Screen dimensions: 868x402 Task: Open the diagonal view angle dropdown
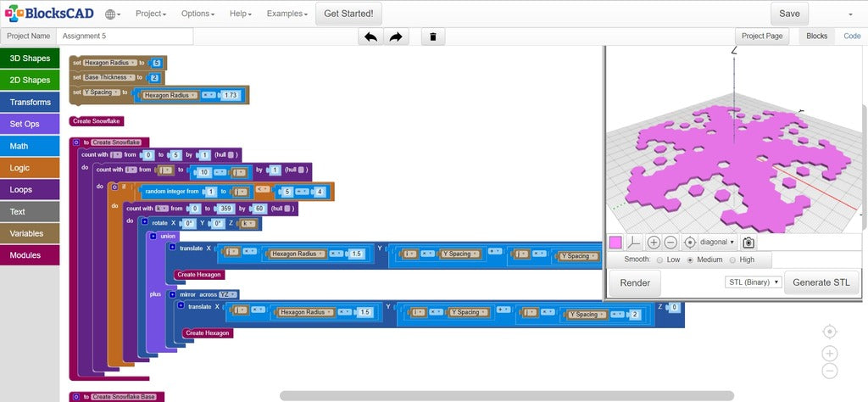click(717, 243)
